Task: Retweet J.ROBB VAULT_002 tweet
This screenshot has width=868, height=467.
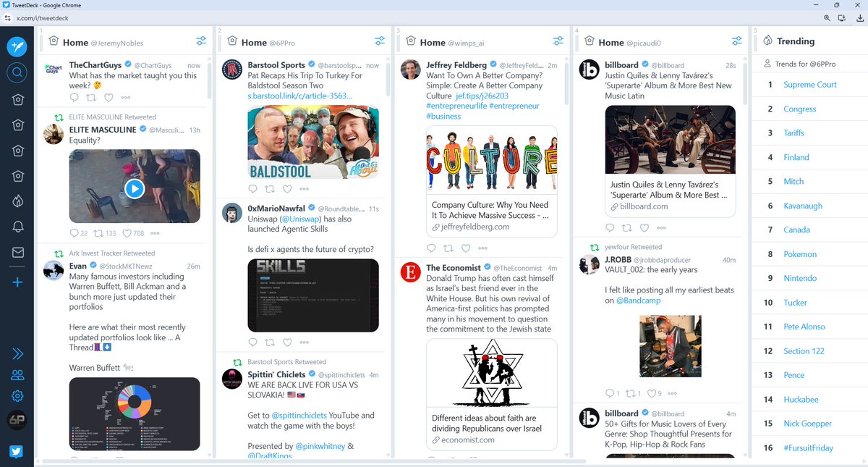Action: (x=629, y=394)
